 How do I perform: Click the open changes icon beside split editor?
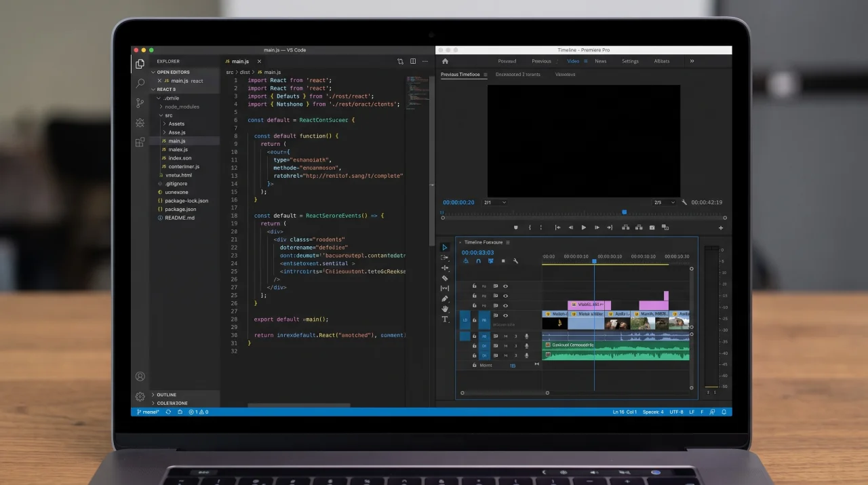tap(400, 61)
